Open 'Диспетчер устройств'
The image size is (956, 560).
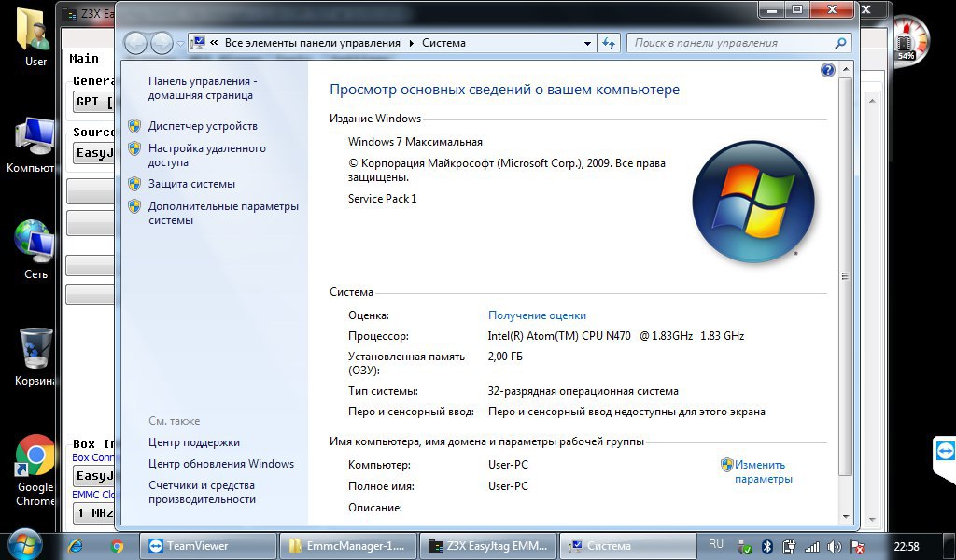203,126
